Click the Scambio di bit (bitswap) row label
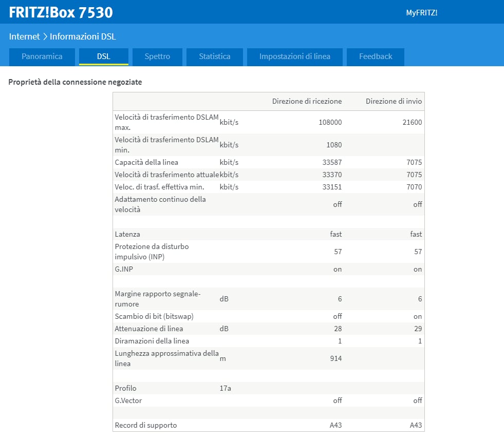The image size is (504, 440). point(154,316)
